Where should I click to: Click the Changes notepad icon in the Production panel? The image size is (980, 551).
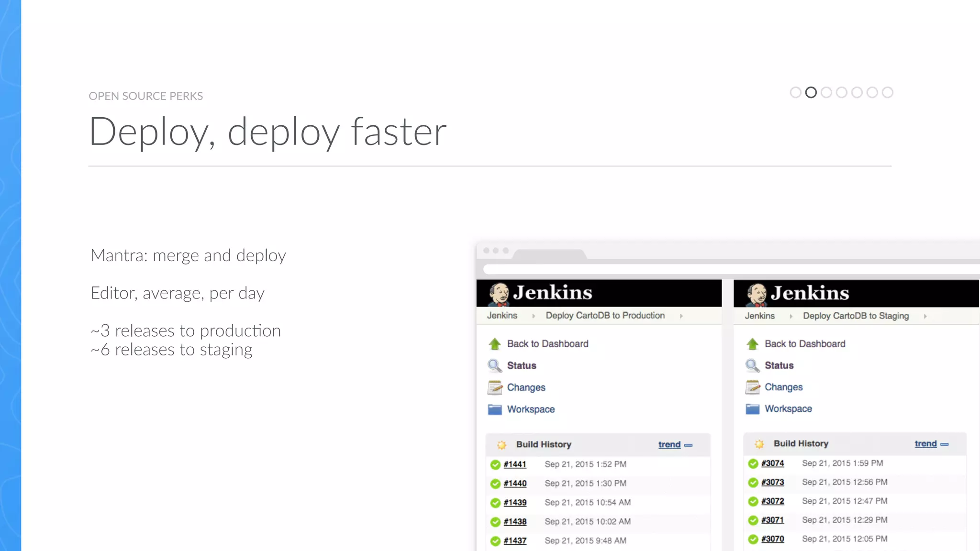pyautogui.click(x=495, y=387)
